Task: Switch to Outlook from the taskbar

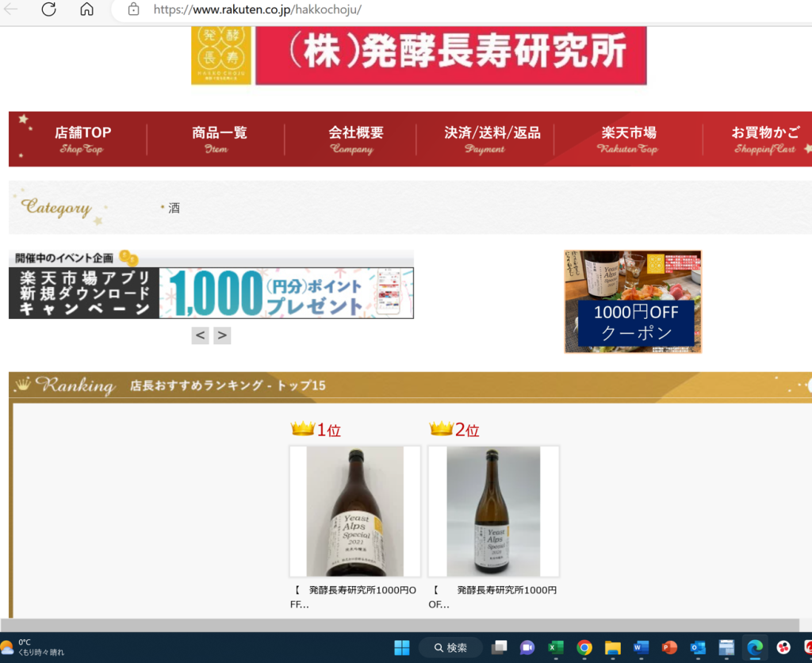Action: 698,647
